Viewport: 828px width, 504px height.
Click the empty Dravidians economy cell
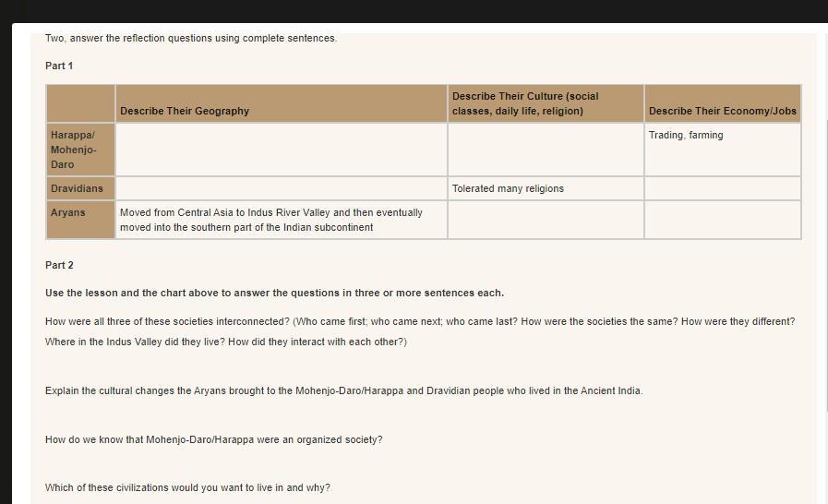(723, 188)
